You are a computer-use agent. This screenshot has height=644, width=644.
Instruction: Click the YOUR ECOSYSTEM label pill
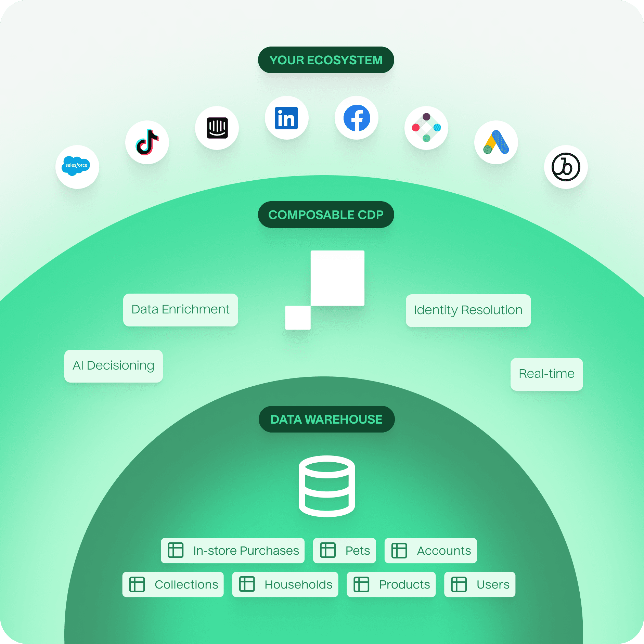pyautogui.click(x=326, y=60)
